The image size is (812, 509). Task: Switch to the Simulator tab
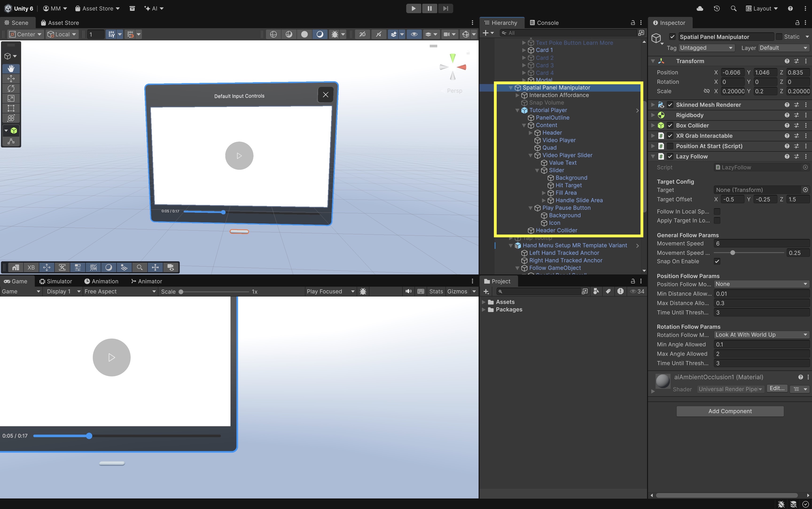(56, 281)
